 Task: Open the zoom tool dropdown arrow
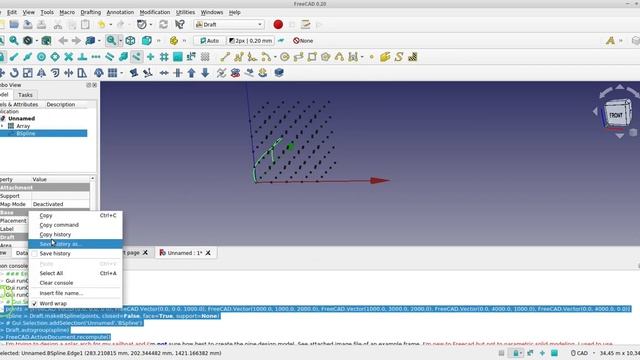tap(120, 40)
